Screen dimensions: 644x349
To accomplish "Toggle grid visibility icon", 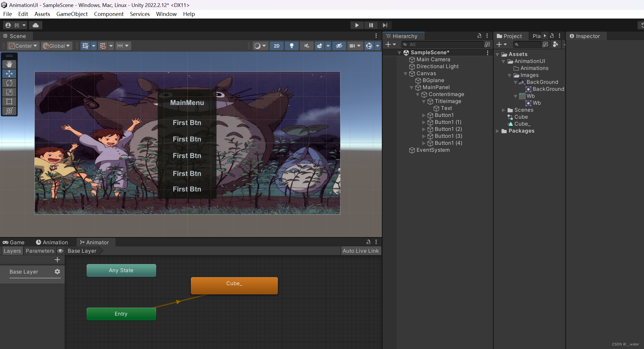I will pos(85,46).
